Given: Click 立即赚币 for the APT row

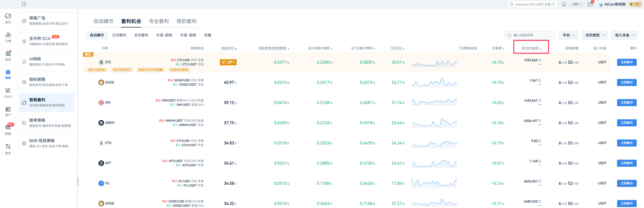Looking at the screenshot, I should [627, 163].
